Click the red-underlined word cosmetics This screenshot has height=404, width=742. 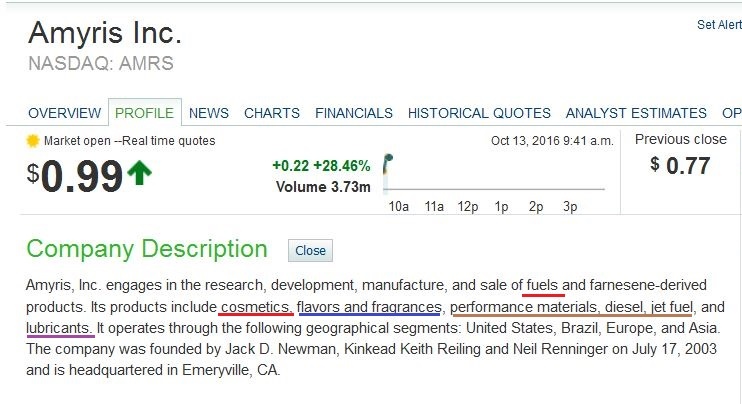(x=255, y=306)
